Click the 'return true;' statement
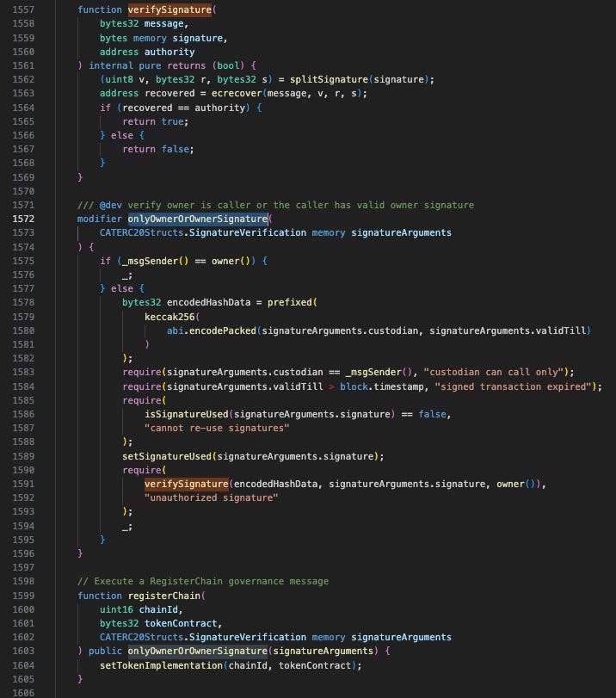This screenshot has width=616, height=698. (x=156, y=121)
